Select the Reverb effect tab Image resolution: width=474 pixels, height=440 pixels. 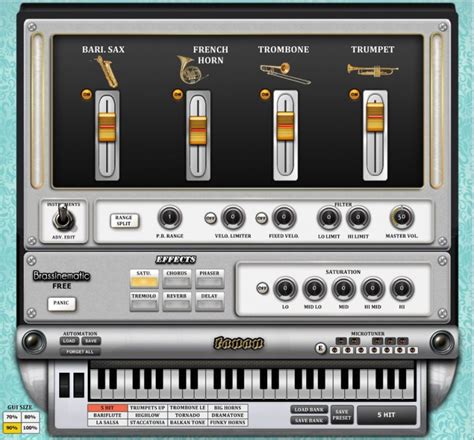[177, 301]
